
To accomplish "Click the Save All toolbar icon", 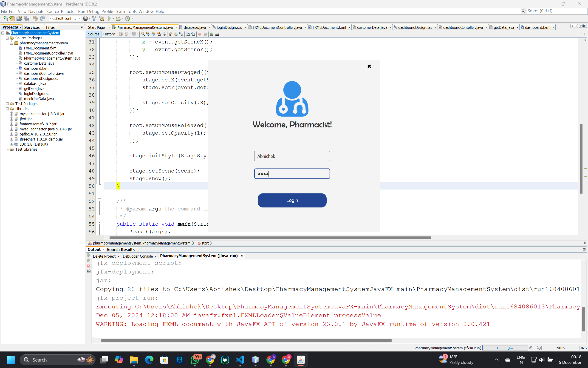I will pyautogui.click(x=26, y=18).
